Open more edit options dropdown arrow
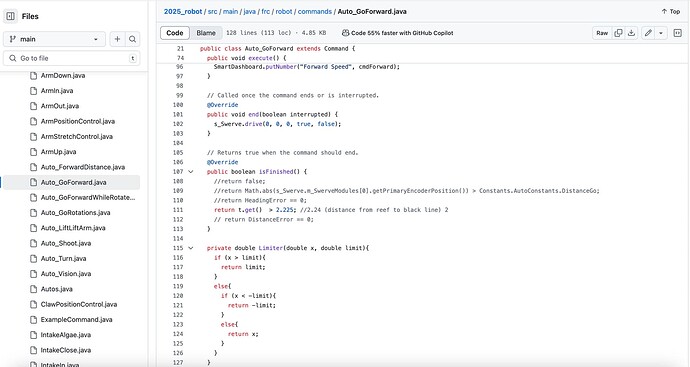This screenshot has width=690, height=367. [x=661, y=33]
